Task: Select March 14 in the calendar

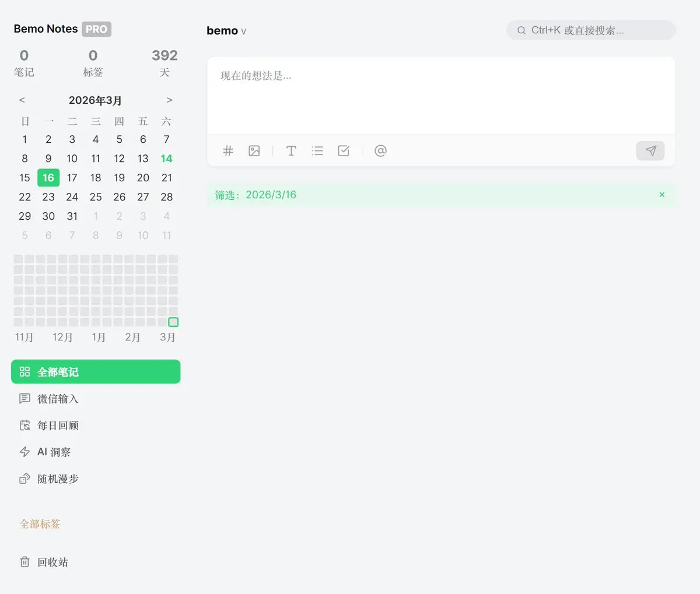Action: point(167,159)
